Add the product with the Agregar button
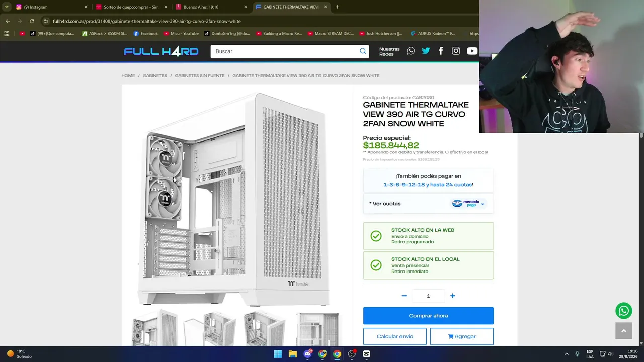The width and height of the screenshot is (644, 362). pos(462,336)
